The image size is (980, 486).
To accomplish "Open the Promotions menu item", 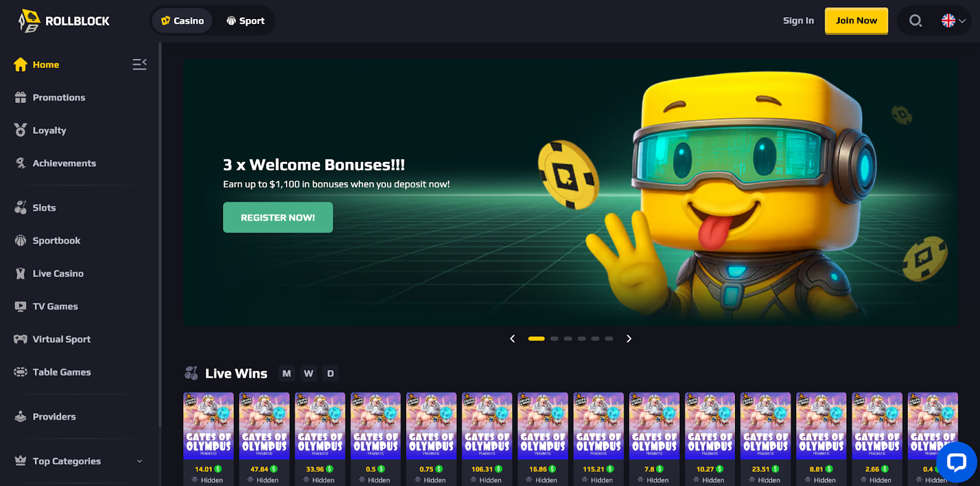I will click(x=59, y=97).
